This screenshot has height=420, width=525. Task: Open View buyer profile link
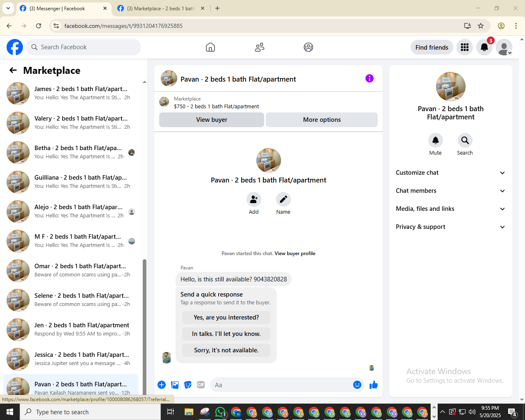point(295,253)
